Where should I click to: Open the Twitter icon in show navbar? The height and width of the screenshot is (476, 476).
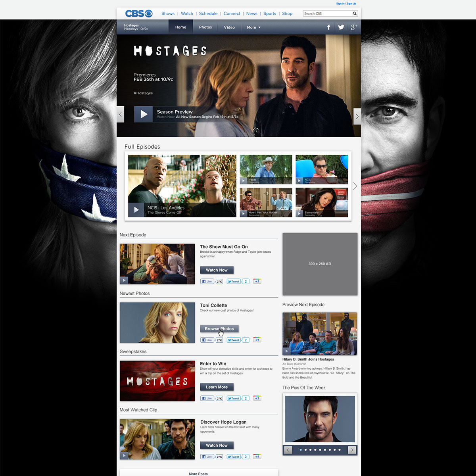click(x=341, y=27)
